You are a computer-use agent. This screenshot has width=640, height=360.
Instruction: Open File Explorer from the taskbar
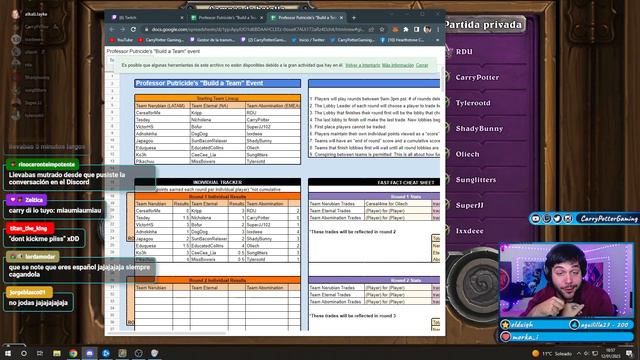57,353
